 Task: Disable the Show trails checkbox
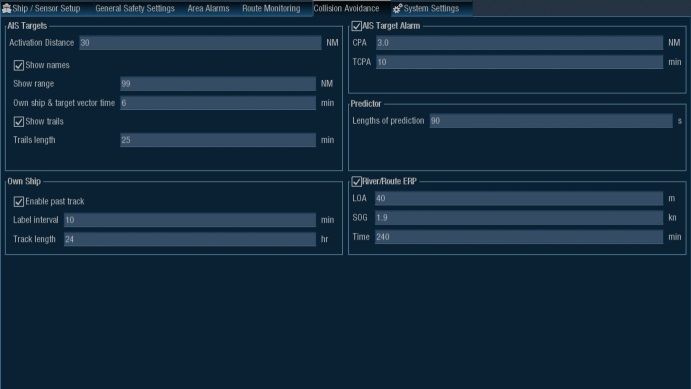pos(19,122)
